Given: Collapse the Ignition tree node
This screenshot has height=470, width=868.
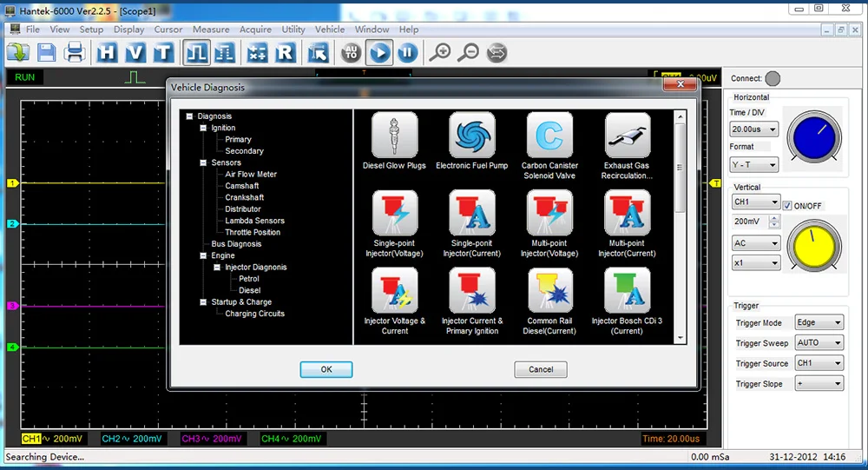Looking at the screenshot, I should (203, 128).
